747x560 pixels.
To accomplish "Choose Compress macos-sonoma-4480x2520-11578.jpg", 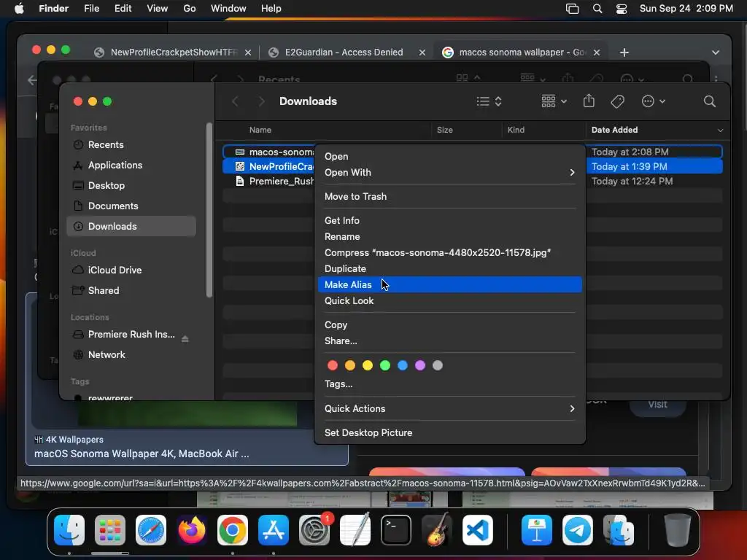I will pos(449,253).
